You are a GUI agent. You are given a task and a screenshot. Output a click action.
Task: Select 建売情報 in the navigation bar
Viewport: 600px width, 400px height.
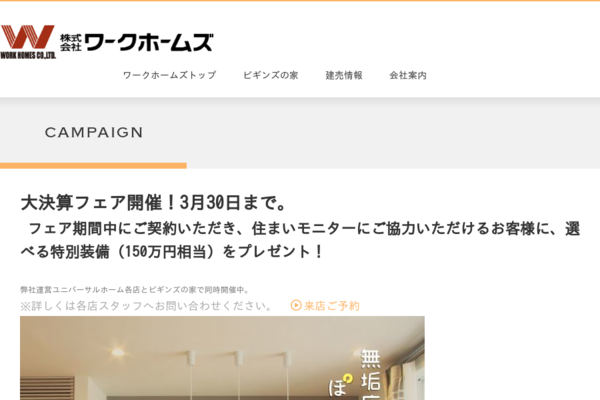pyautogui.click(x=344, y=75)
